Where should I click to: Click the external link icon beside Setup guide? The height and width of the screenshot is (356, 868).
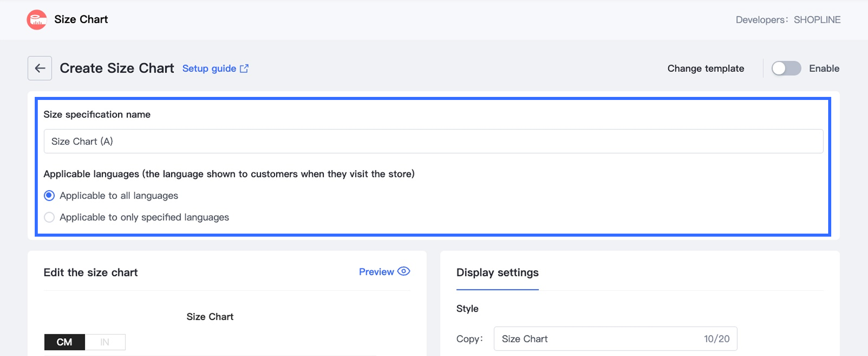(x=245, y=68)
